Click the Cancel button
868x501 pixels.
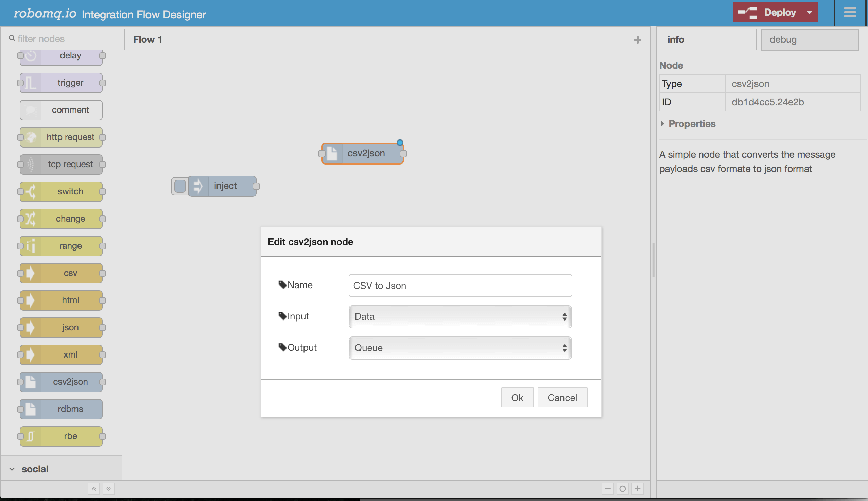coord(562,397)
